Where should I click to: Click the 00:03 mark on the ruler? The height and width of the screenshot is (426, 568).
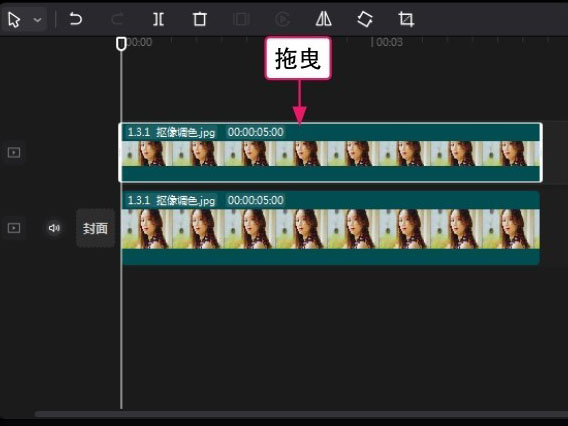coord(387,42)
